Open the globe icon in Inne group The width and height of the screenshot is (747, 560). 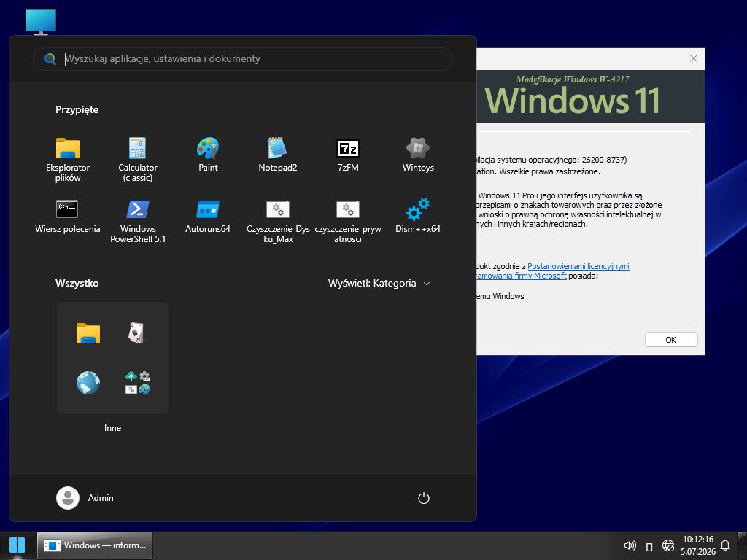tap(88, 382)
